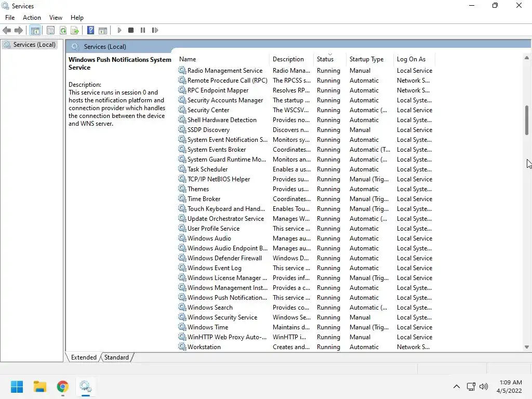This screenshot has height=399, width=532.
Task: Toggle Show/Hide Action Pane toolbar icon
Action: [103, 30]
